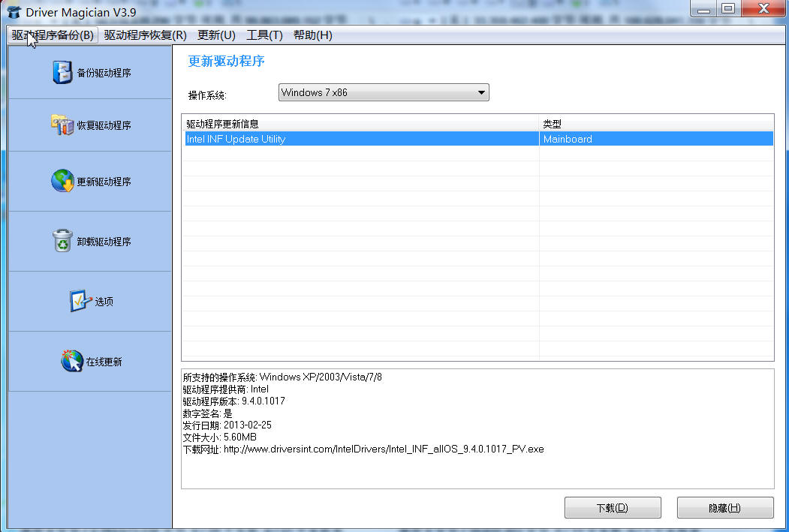Screen dimensions: 789x532
Task: Select 在线更新 label in sidebar
Action: 104,362
